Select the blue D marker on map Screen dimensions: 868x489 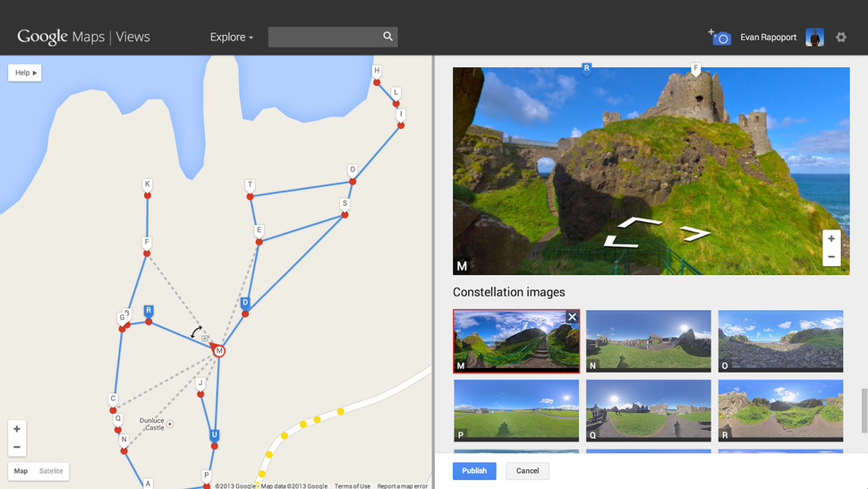tap(245, 304)
